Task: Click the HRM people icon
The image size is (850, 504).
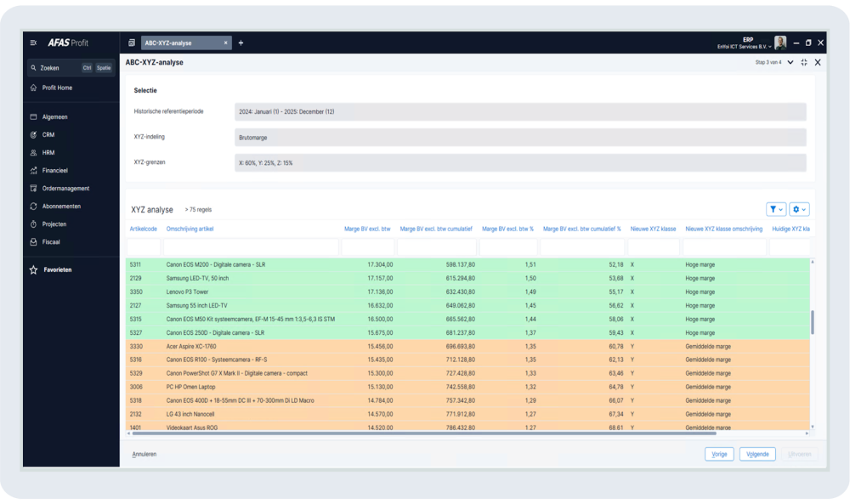Action: tap(34, 153)
